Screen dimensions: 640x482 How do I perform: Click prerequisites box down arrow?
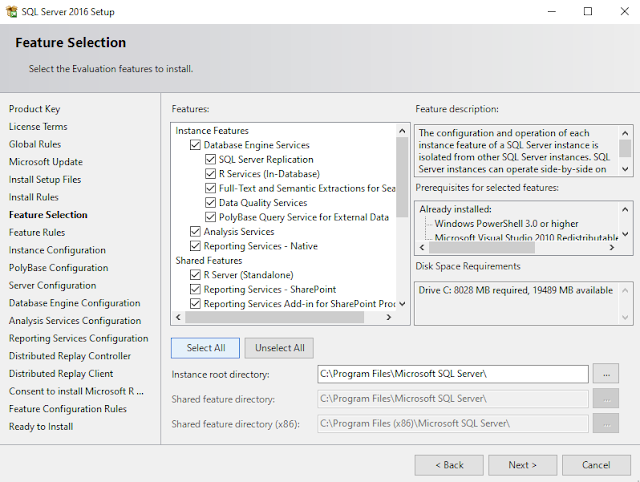[x=625, y=234]
